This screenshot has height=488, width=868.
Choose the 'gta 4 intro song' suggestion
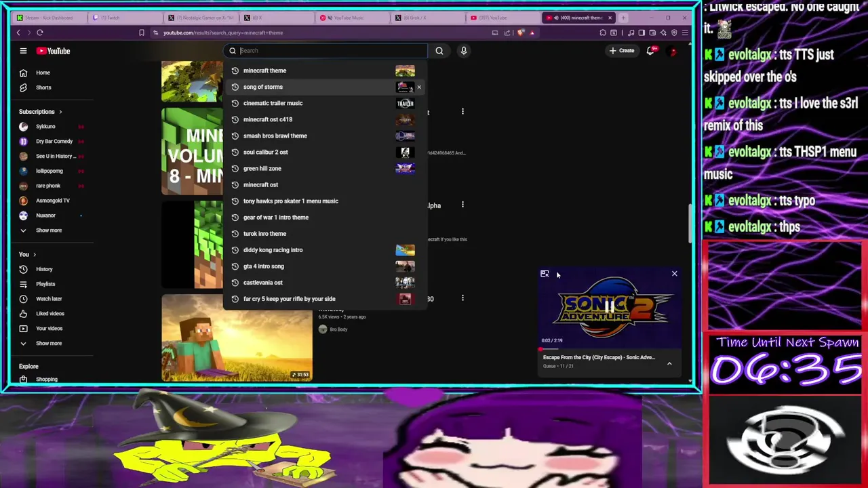pyautogui.click(x=325, y=266)
